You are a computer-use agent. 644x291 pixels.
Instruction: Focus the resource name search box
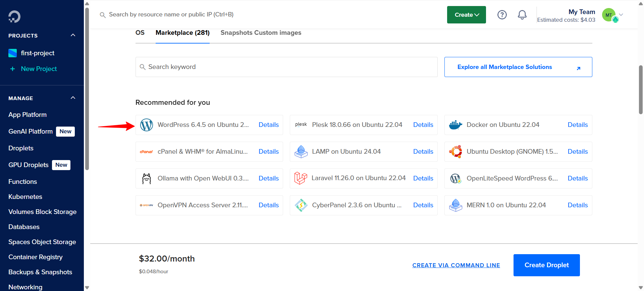(171, 14)
